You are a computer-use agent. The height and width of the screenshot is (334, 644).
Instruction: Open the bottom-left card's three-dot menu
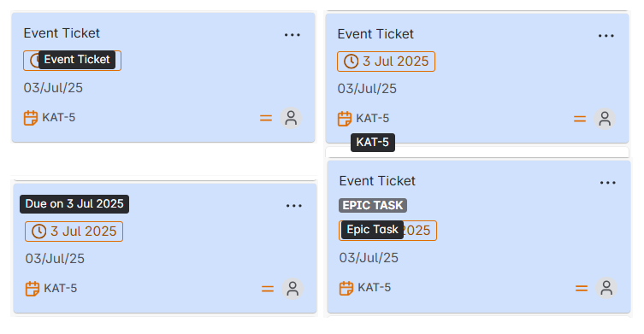pos(293,206)
